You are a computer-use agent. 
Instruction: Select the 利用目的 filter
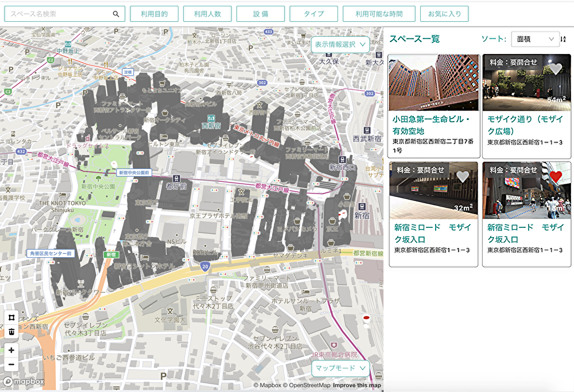tap(155, 13)
